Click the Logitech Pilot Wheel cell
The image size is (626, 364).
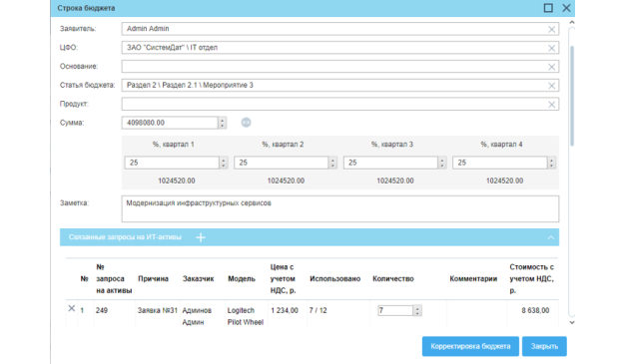coord(246,316)
